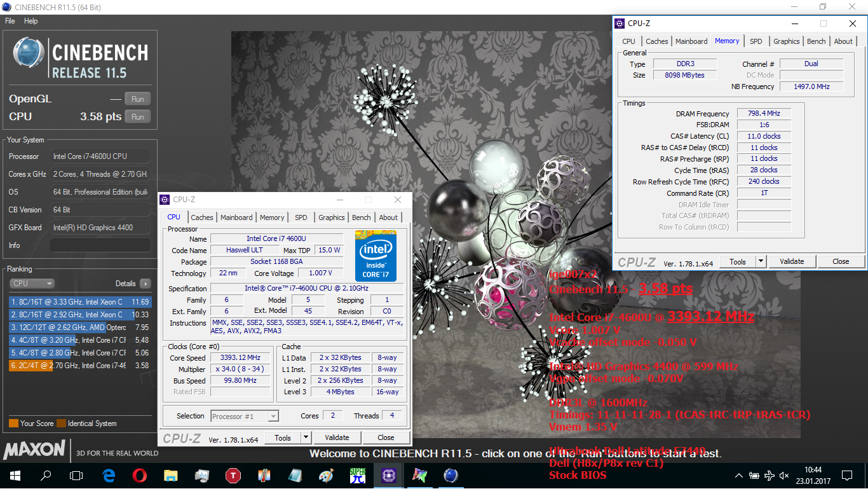Check battery status in the system tray
This screenshot has width=868, height=489.
(754, 476)
